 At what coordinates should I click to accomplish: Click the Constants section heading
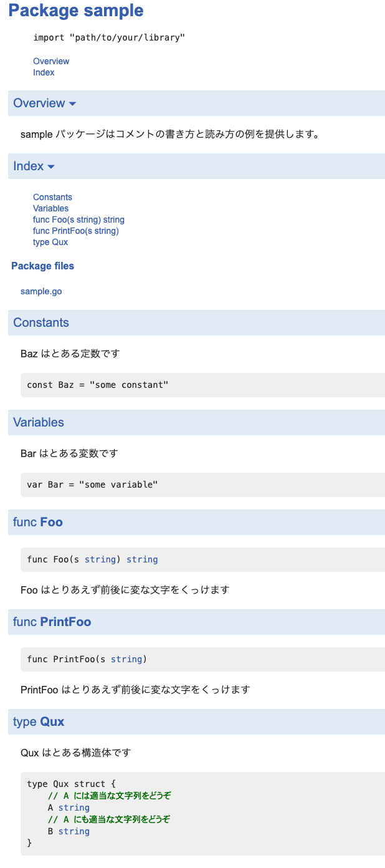[x=41, y=322]
